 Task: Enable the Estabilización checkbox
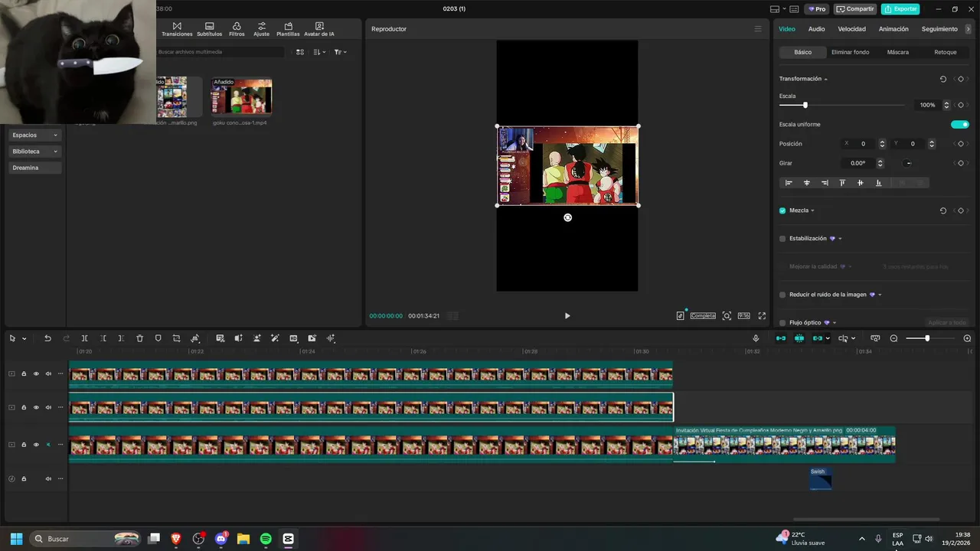[x=782, y=239]
